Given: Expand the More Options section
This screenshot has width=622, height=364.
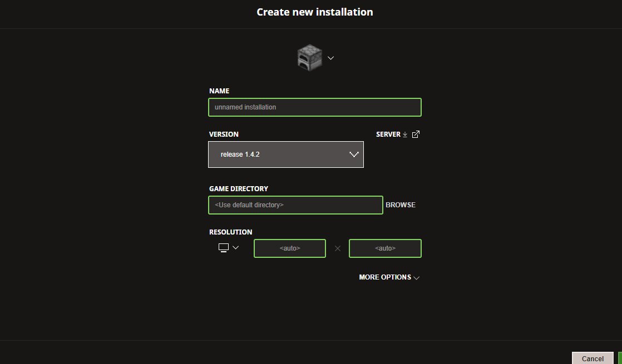Looking at the screenshot, I should [x=389, y=277].
